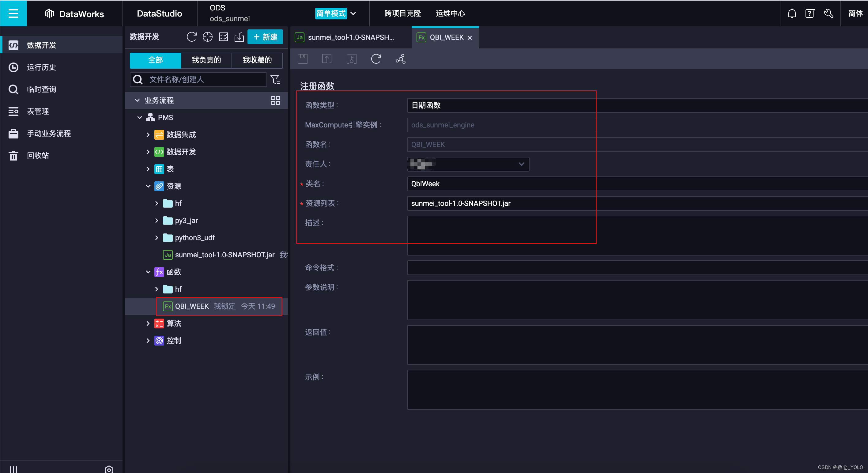Click the DataWorks logo

(x=74, y=13)
